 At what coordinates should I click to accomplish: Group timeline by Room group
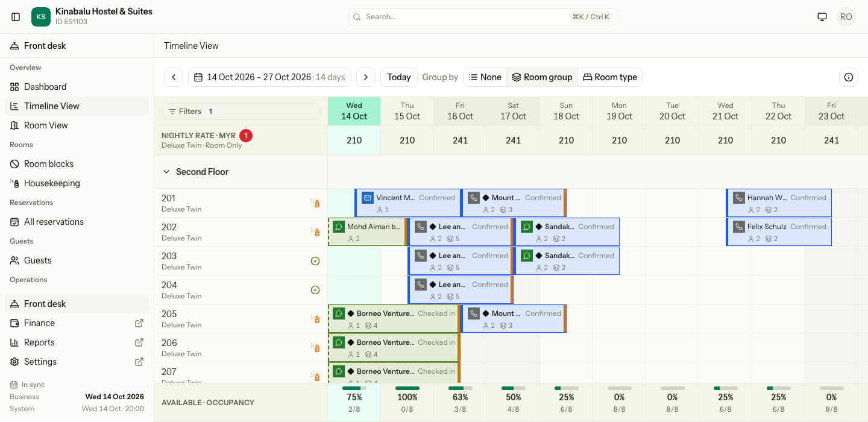[542, 77]
